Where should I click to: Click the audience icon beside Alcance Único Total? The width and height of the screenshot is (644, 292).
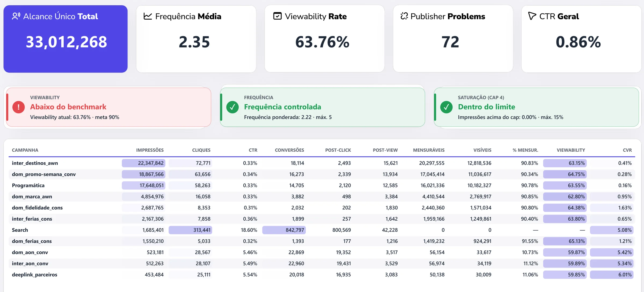[16, 16]
